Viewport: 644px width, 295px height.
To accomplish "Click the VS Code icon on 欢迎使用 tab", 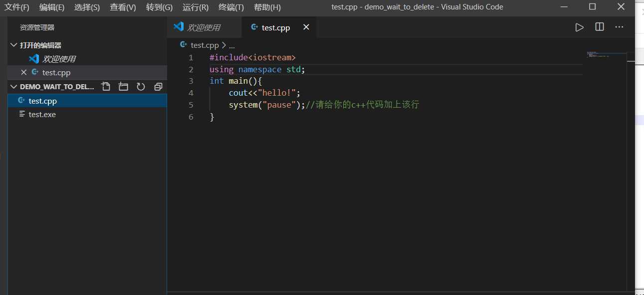I will click(178, 27).
